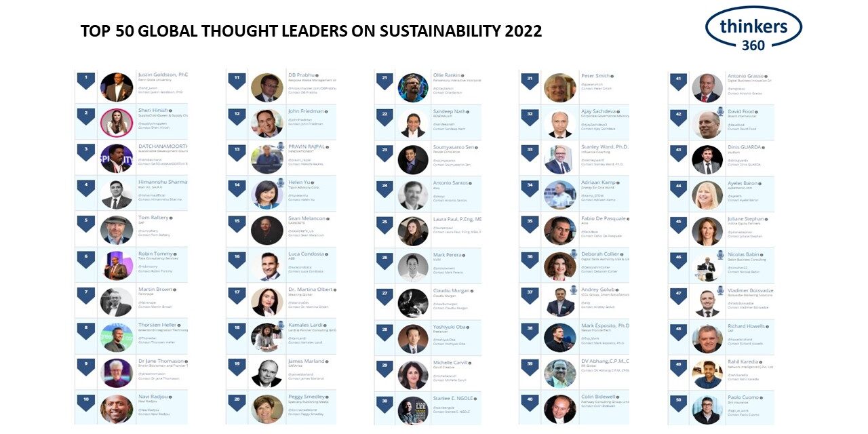Click Sean Melancon's profile photo
Screen dimensions: 868x434
(267, 231)
